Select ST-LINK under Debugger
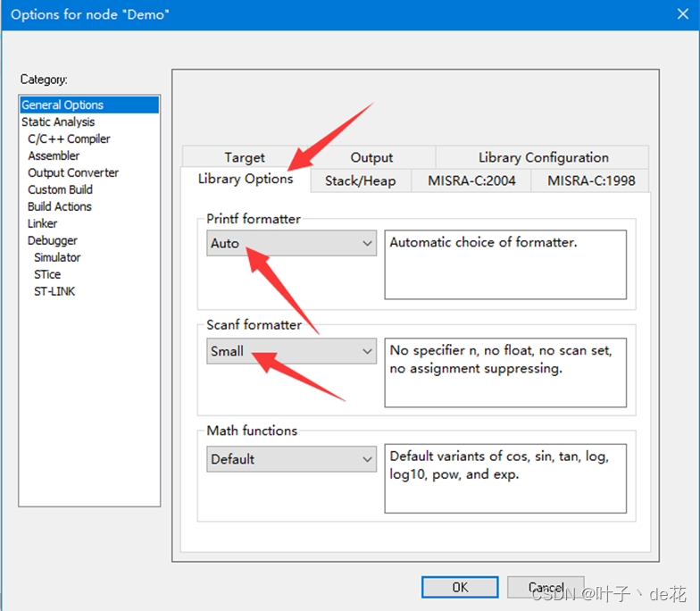 54,291
